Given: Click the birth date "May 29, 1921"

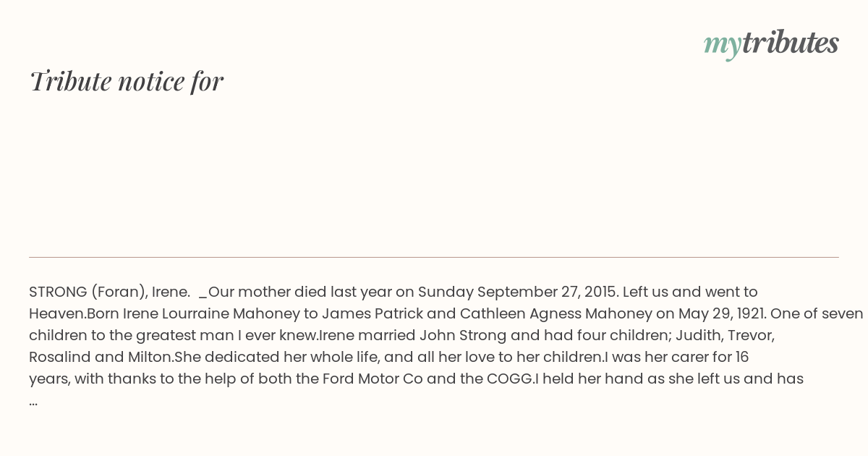Looking at the screenshot, I should 722,313.
